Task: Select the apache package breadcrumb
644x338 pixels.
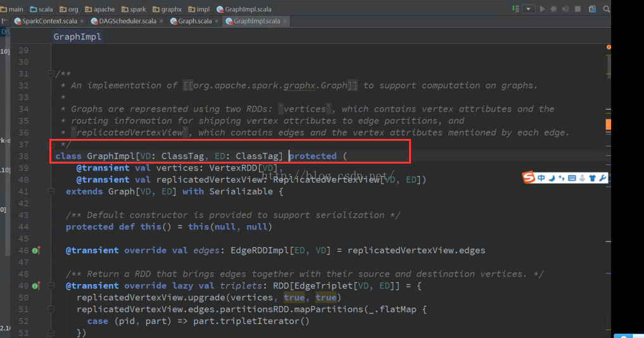Action: (x=100, y=9)
